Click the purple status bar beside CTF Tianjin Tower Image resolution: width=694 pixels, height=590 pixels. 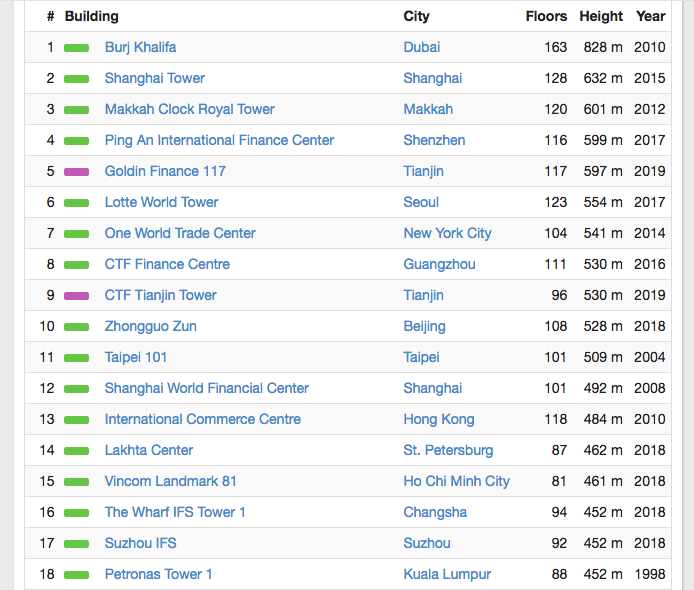[76, 296]
